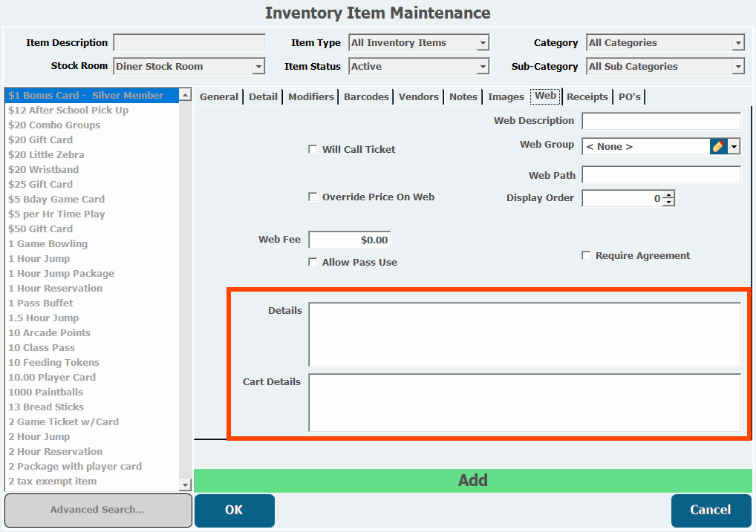The height and width of the screenshot is (532, 756).
Task: Click into the Web Description field
Action: [x=661, y=121]
